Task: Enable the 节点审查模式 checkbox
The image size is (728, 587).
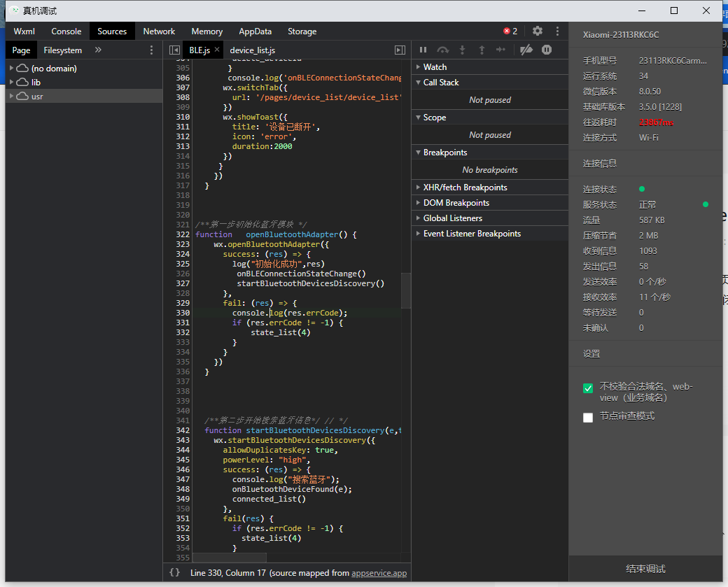Action: point(588,417)
